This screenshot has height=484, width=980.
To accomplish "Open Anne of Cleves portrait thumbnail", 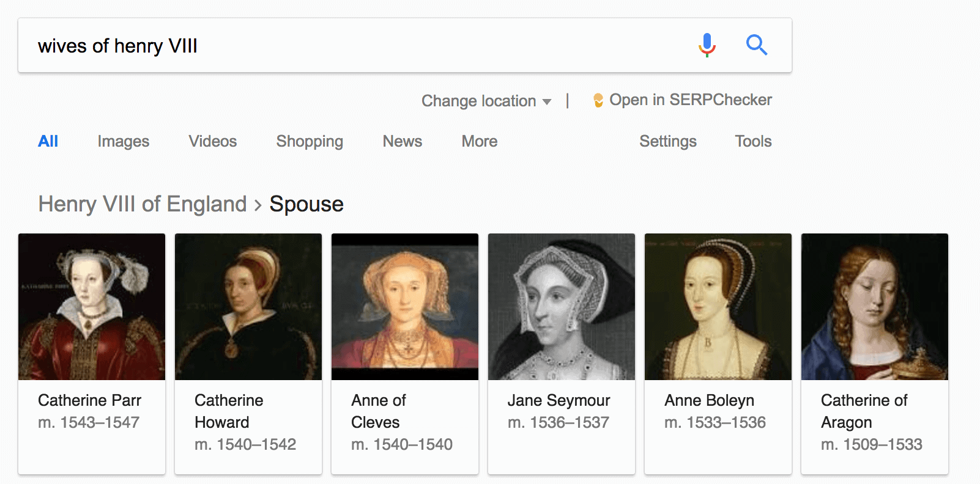I will 405,307.
